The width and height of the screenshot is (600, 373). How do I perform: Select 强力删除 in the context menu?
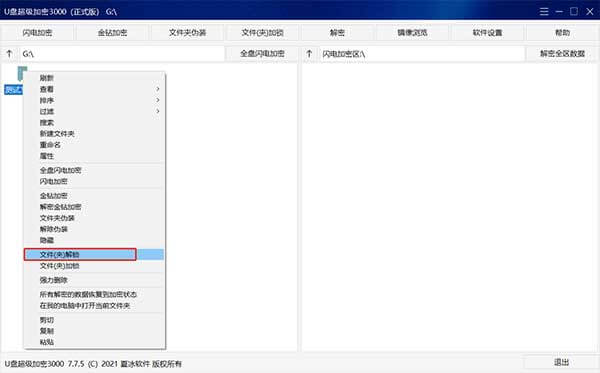[x=94, y=280]
